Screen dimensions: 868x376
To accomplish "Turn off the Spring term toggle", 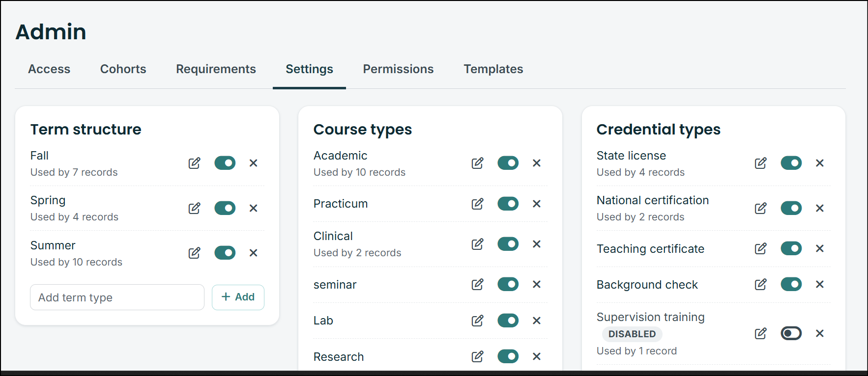I will pos(225,208).
